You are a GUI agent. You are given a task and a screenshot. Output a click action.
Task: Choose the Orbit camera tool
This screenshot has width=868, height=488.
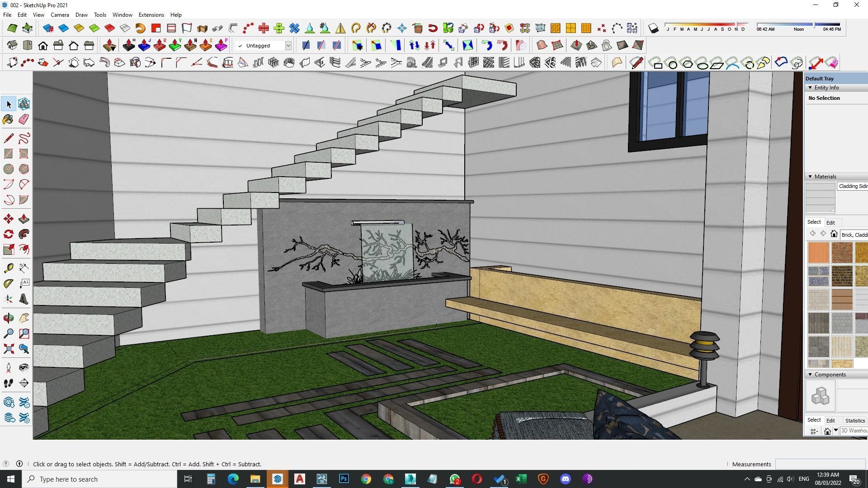(8, 318)
